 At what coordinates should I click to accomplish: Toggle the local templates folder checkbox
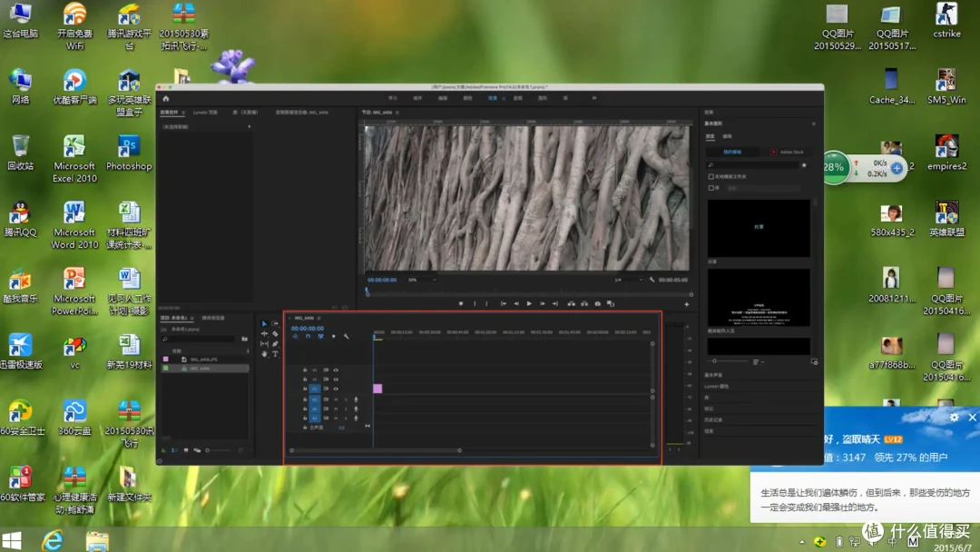(x=710, y=177)
